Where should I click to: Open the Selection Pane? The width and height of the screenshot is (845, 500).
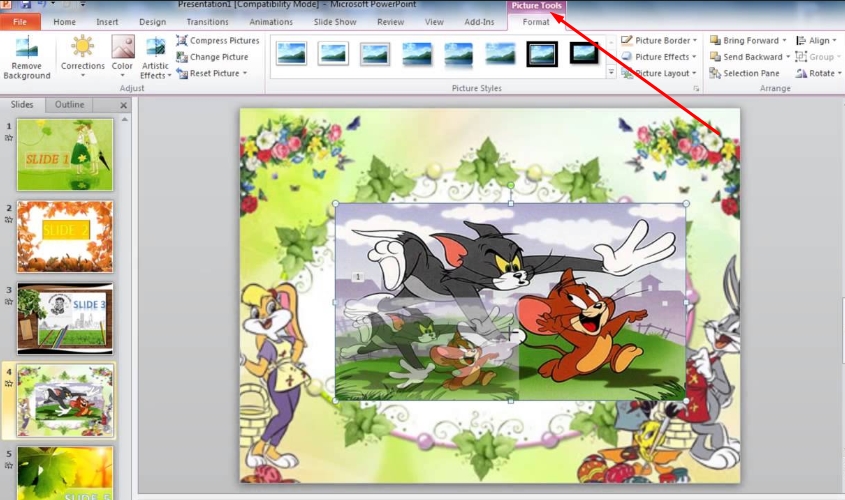coord(745,73)
